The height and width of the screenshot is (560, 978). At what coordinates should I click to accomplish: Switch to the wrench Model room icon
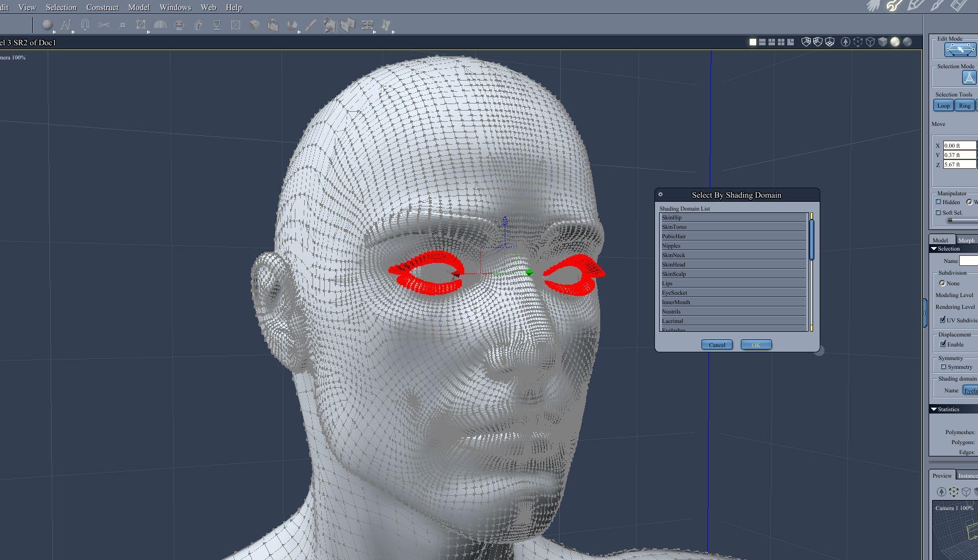(894, 6)
